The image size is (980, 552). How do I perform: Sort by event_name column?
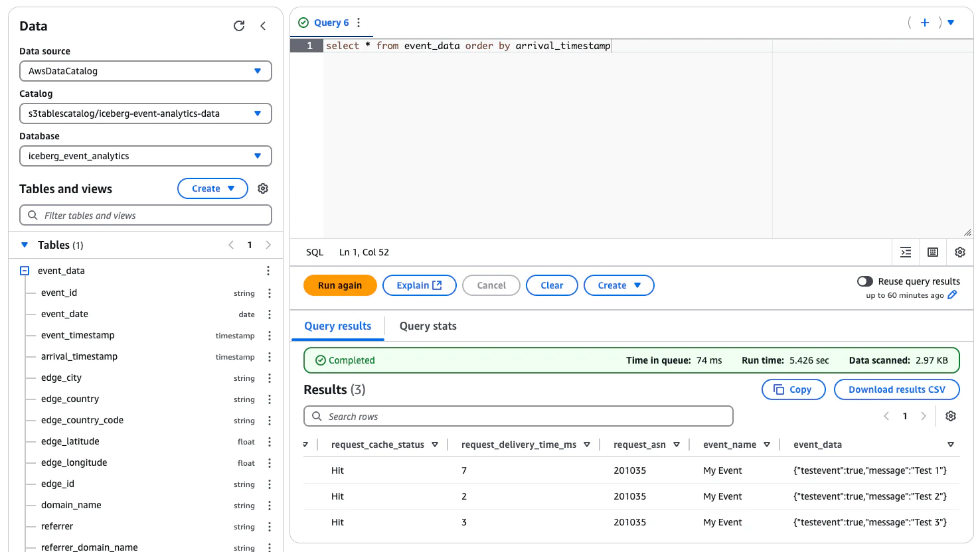coord(767,445)
